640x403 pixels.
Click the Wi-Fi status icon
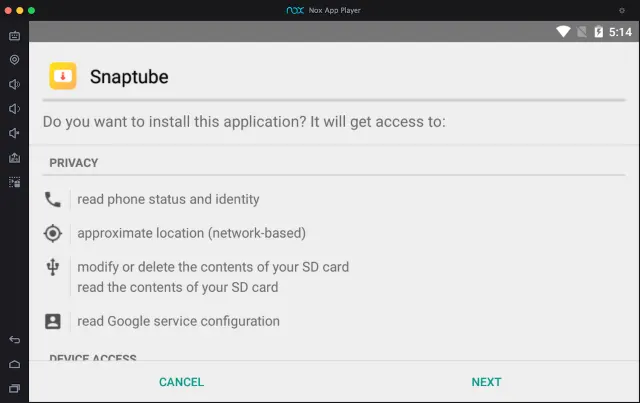[x=563, y=31]
